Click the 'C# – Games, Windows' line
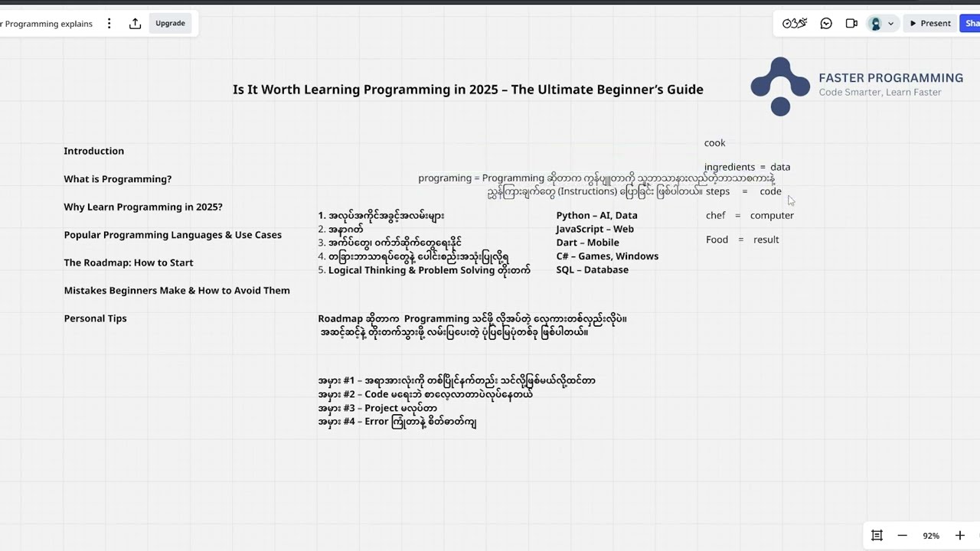Screen dimensions: 980x551 tap(607, 256)
